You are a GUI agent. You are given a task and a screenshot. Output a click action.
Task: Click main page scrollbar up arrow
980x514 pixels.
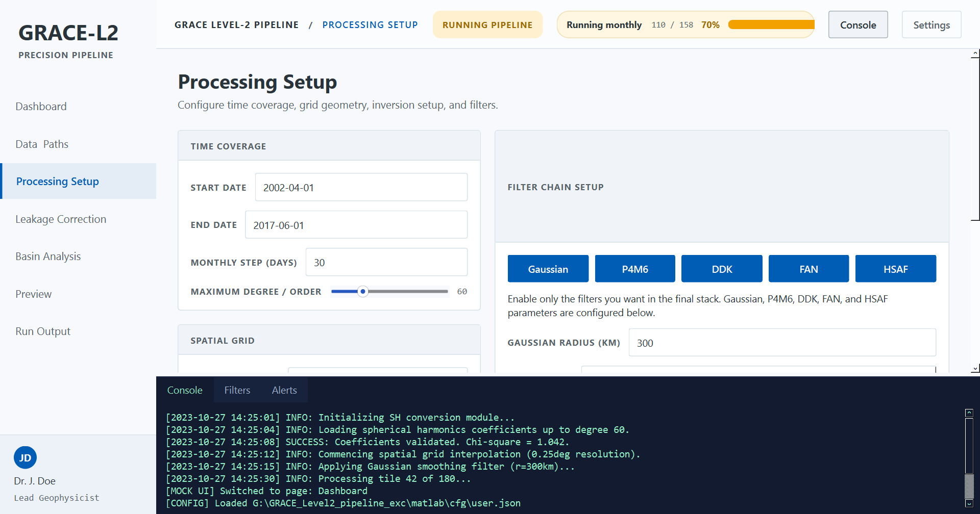click(x=975, y=54)
